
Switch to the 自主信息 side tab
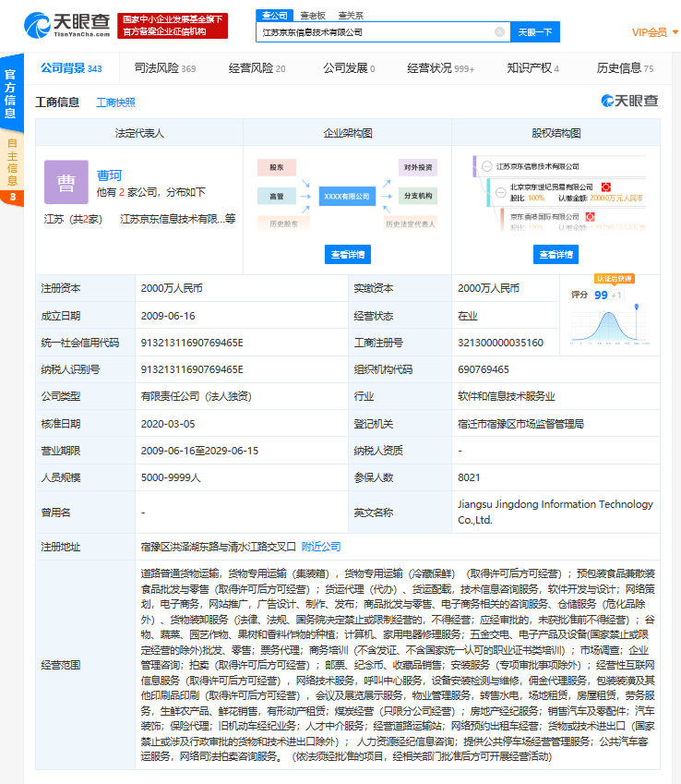pos(12,160)
